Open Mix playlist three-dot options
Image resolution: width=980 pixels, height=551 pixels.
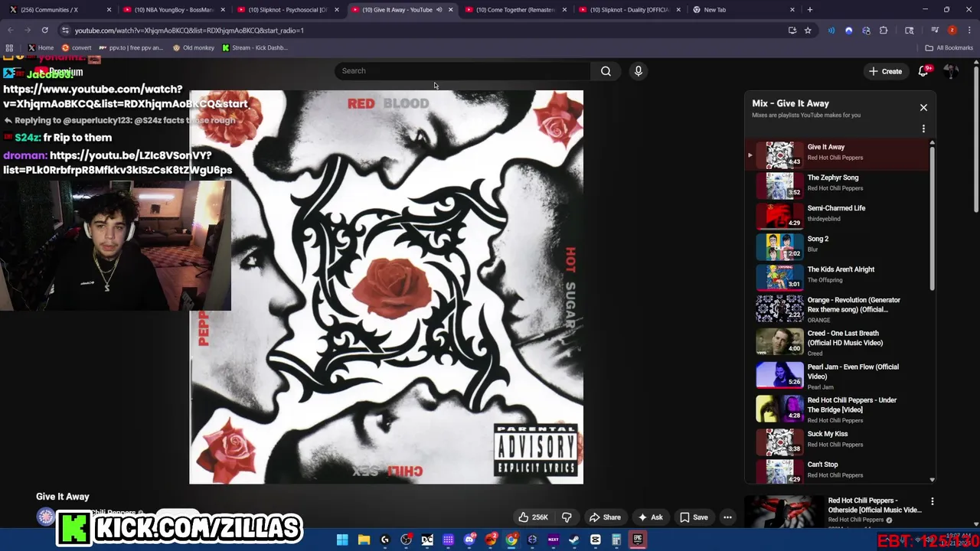pyautogui.click(x=923, y=129)
